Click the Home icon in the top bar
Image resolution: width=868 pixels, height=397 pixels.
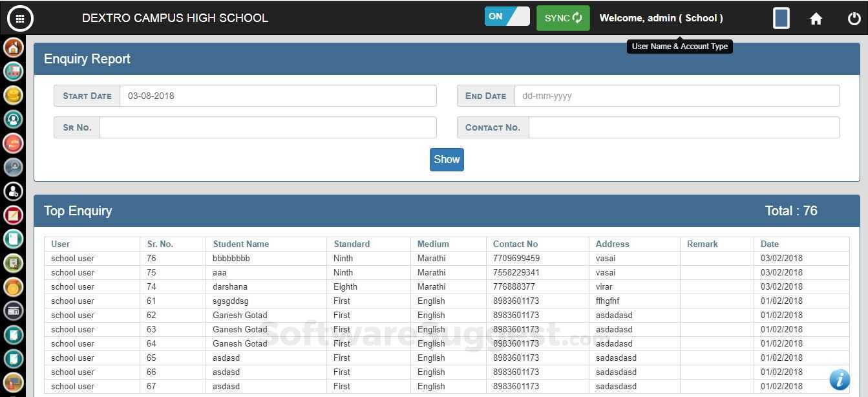tap(816, 18)
